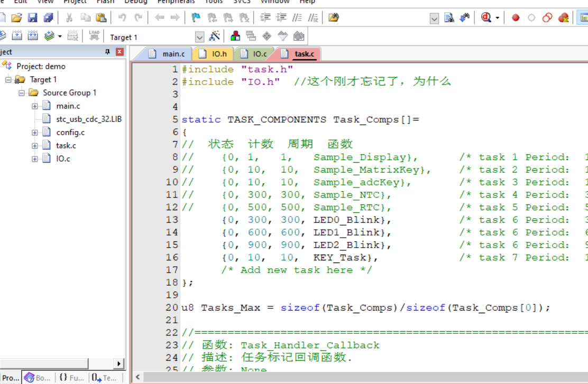588x384 pixels.
Task: Click the Sample_RTC entry on line 12
Action: 346,207
